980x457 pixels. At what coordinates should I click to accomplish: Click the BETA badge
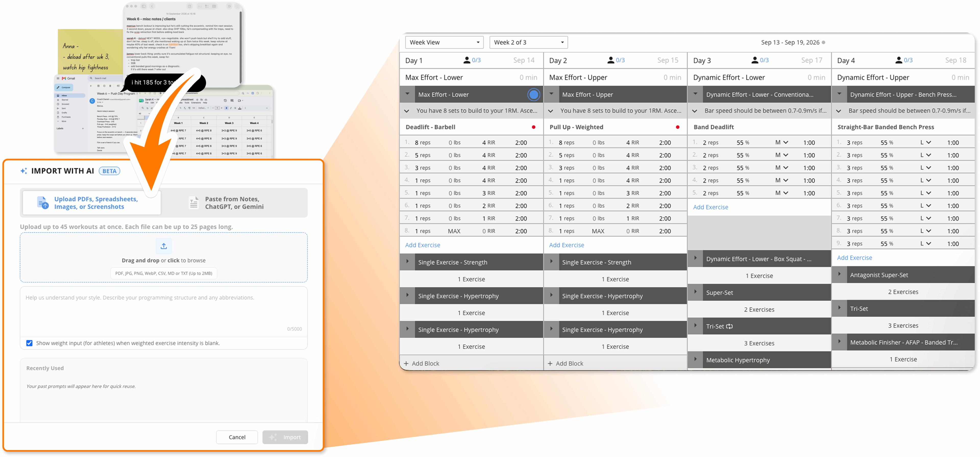pyautogui.click(x=109, y=171)
